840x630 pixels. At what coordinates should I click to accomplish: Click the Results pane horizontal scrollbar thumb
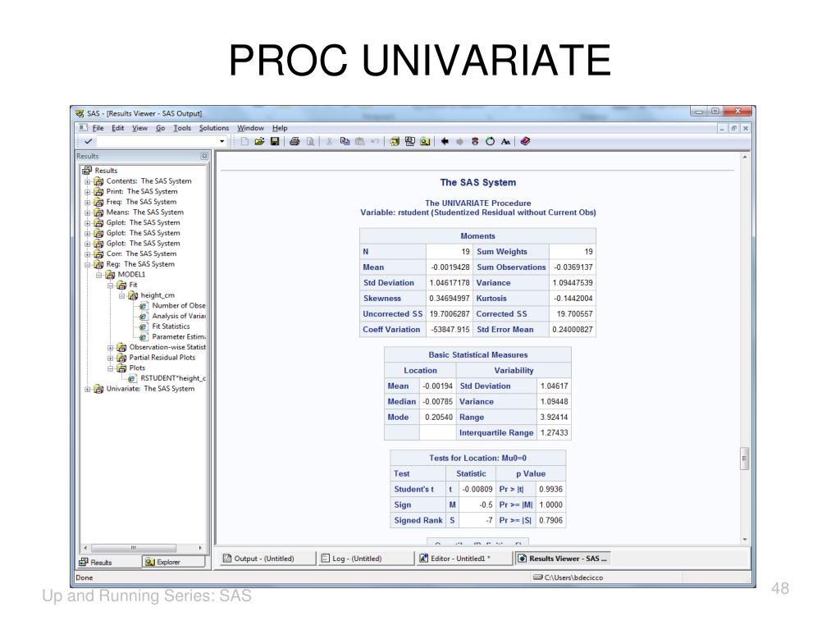tap(134, 548)
